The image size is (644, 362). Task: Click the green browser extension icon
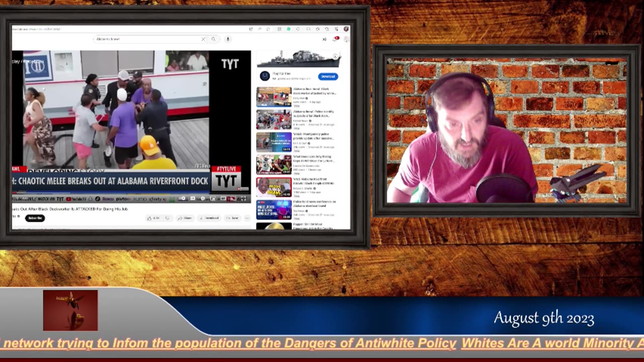tap(289, 29)
